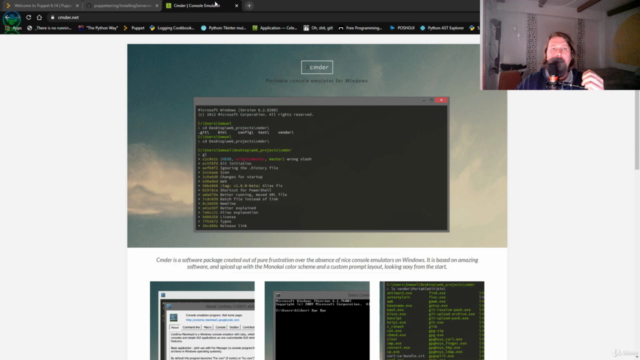
Task: Close the Welcome to Puppet tab
Action: click(77, 6)
